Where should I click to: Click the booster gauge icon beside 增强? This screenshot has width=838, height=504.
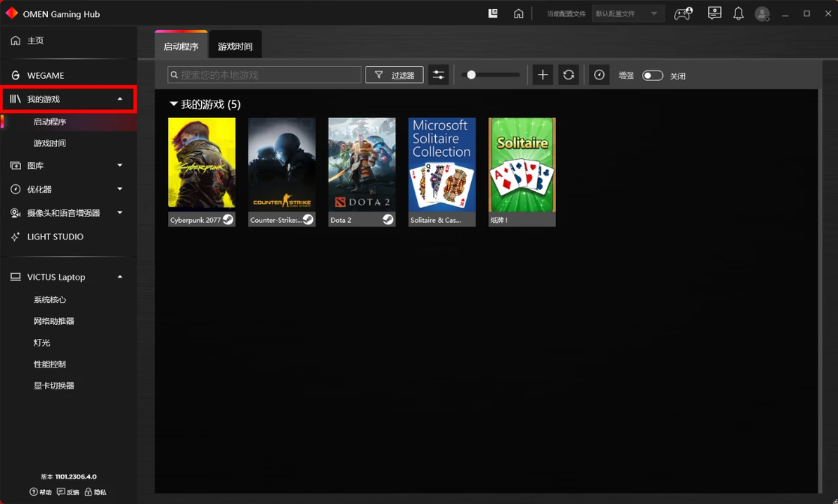tap(599, 75)
